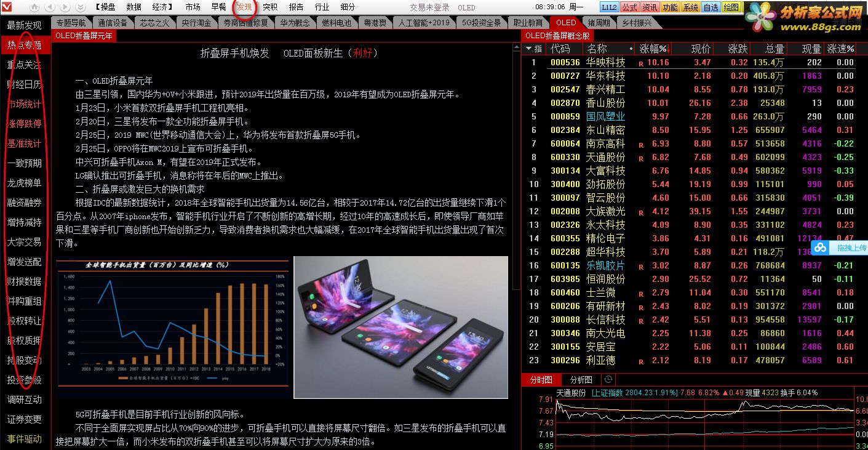Open the 功能 toolbar button

pos(670,7)
